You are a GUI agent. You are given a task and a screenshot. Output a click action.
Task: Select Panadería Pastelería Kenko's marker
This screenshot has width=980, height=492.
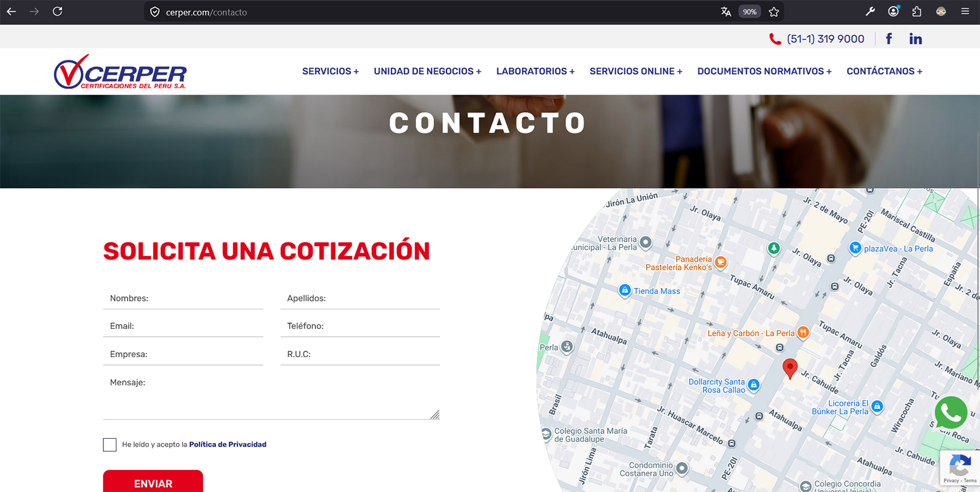[x=721, y=263]
